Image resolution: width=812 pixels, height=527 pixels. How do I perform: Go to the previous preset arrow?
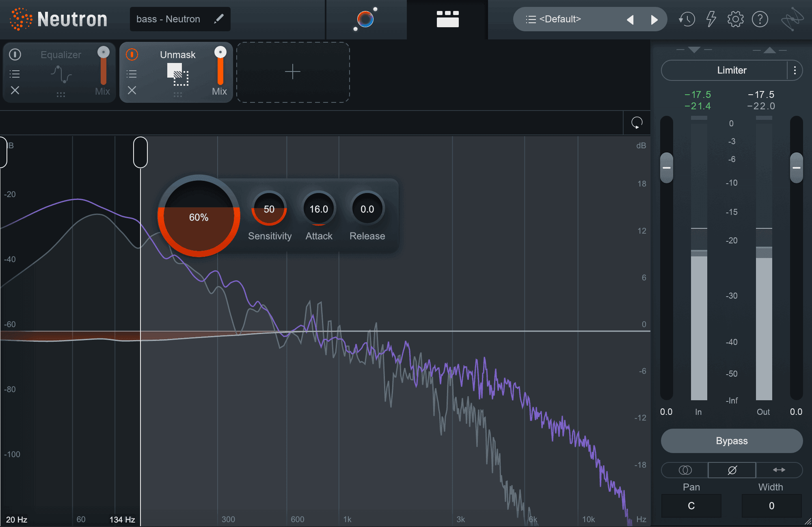(630, 20)
